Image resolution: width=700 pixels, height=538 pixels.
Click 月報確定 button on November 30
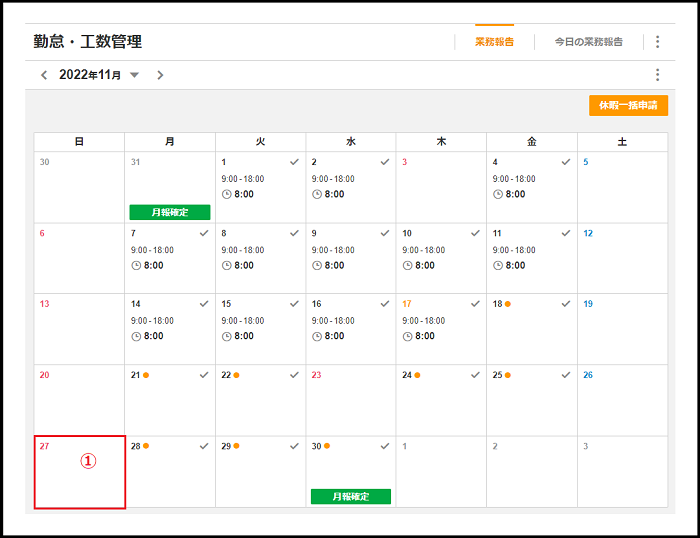point(350,496)
